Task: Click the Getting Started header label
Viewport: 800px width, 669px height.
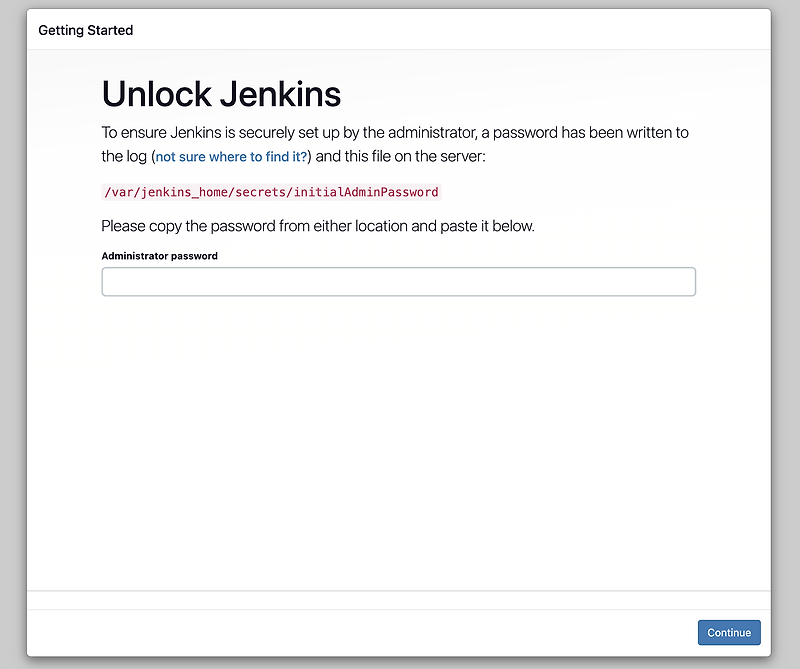Action: pos(85,30)
